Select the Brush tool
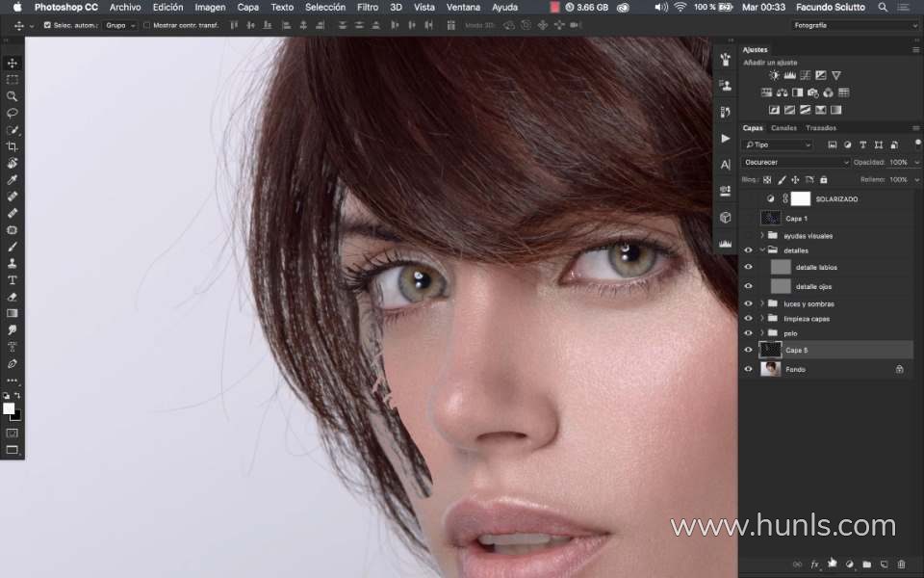 click(12, 247)
